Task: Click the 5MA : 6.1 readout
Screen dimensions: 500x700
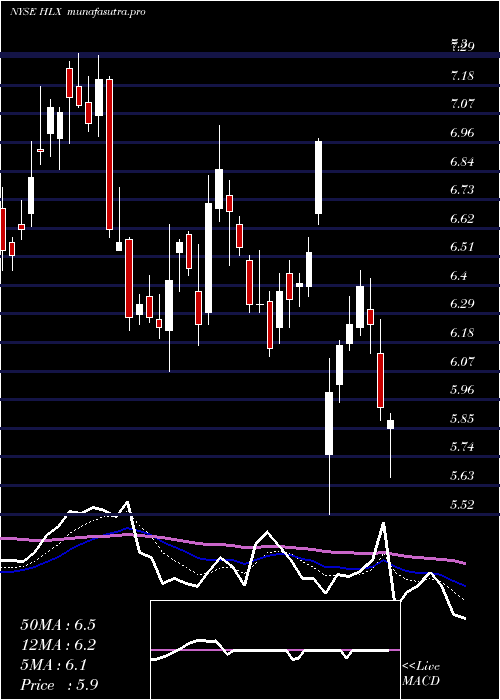Action: 54,665
